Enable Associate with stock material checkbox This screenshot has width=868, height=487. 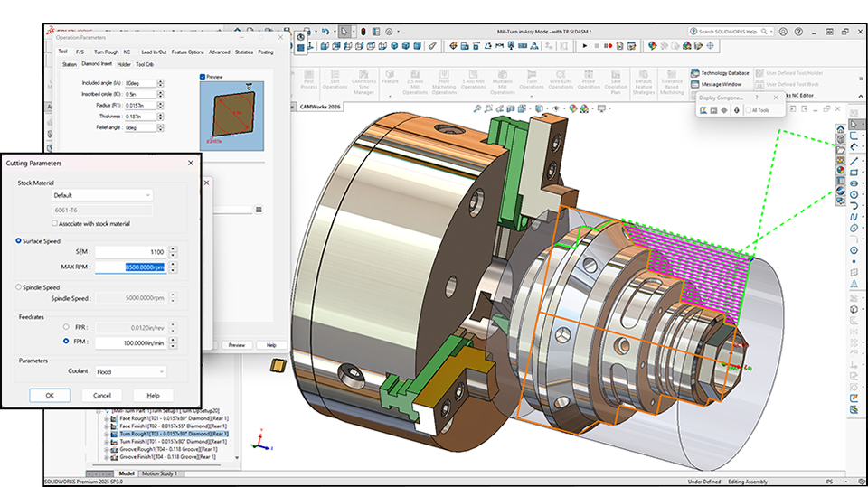(55, 223)
